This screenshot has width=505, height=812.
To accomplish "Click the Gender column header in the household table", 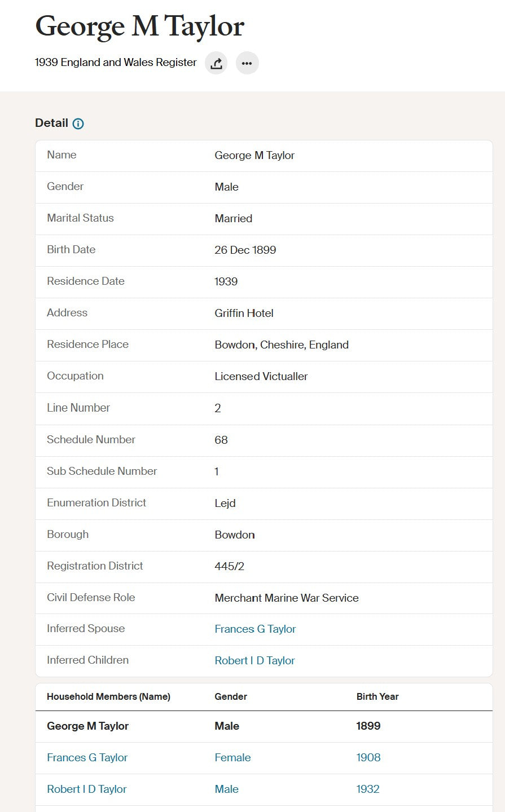I will click(x=231, y=696).
